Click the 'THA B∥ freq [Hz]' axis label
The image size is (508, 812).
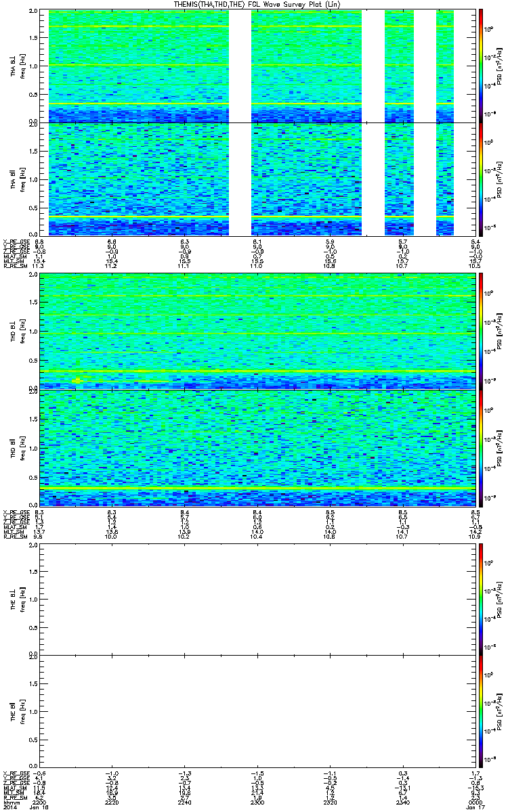tap(16, 179)
